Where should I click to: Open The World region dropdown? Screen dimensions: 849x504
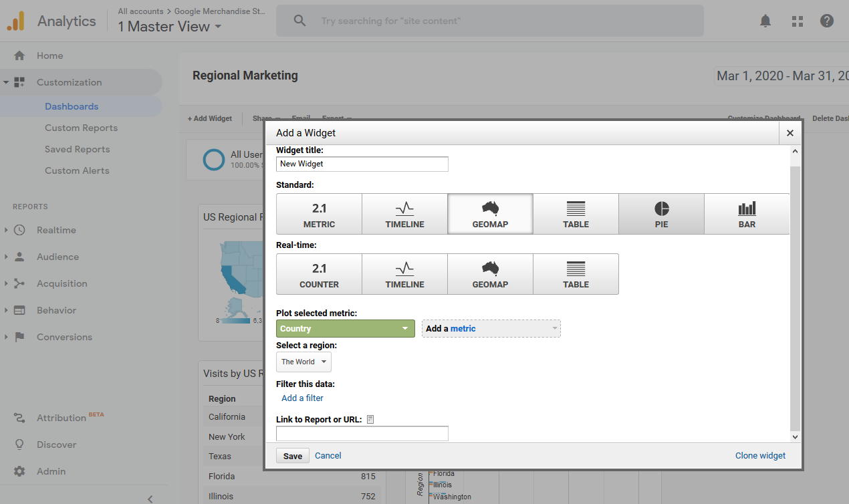[x=304, y=362]
